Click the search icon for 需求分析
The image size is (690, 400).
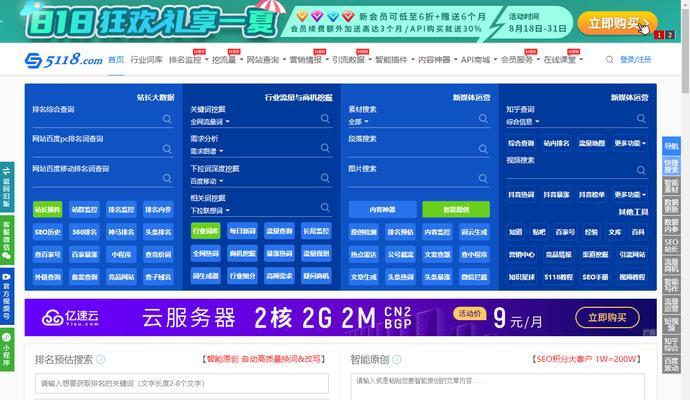(325, 148)
